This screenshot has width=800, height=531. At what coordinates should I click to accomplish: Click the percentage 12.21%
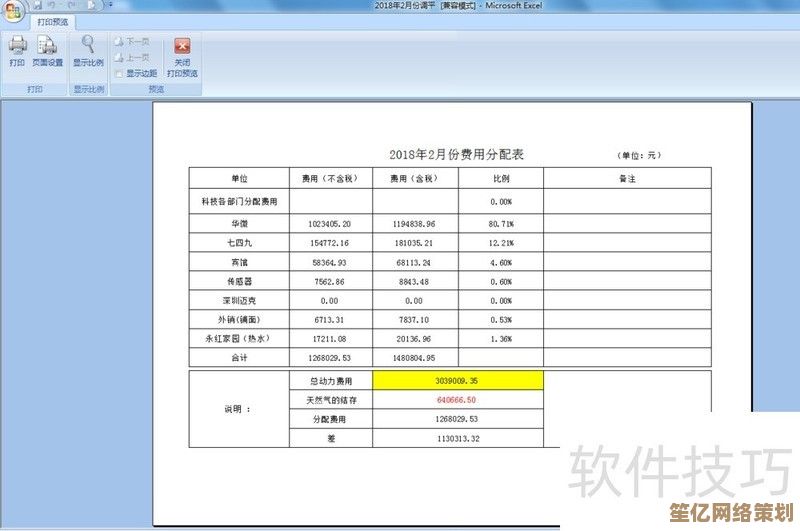pyautogui.click(x=501, y=243)
